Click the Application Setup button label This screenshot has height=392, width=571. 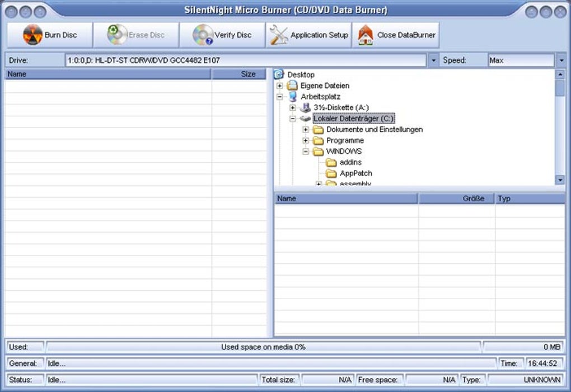tap(319, 35)
